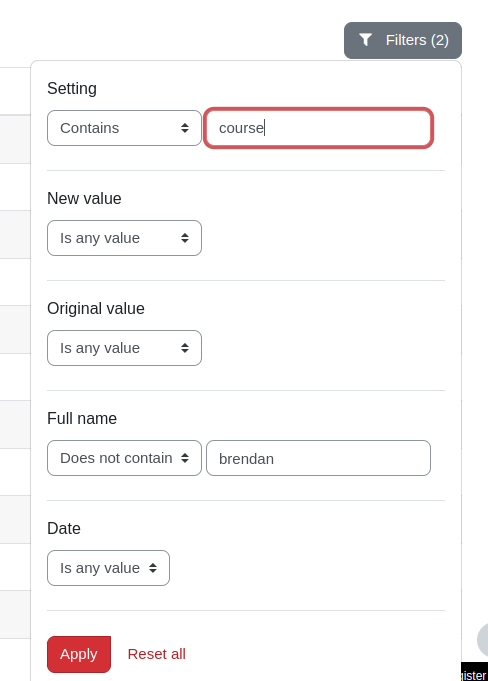Click the 'Full name' filter label
Screen dimensions: 488x681
(x=82, y=418)
